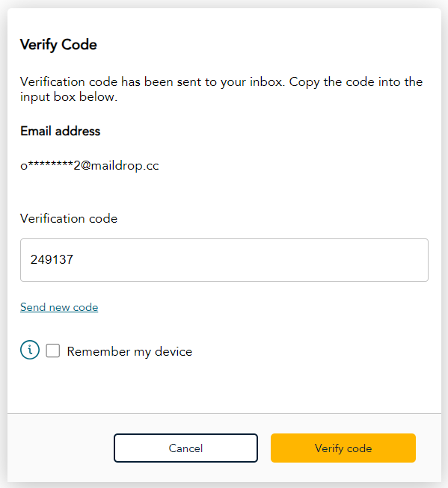448x488 pixels.
Task: Click the Verification code field label
Action: pyautogui.click(x=69, y=218)
